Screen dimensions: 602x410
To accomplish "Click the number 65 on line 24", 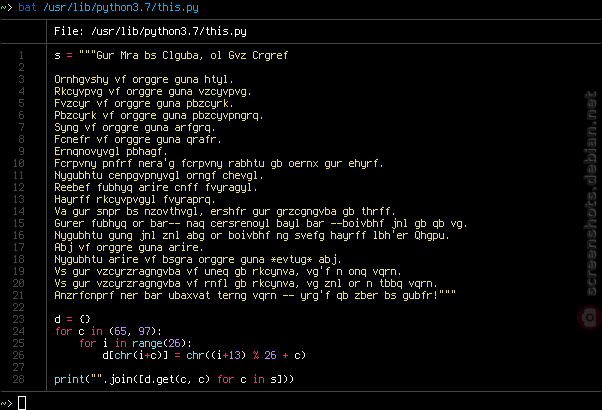I will point(120,331).
